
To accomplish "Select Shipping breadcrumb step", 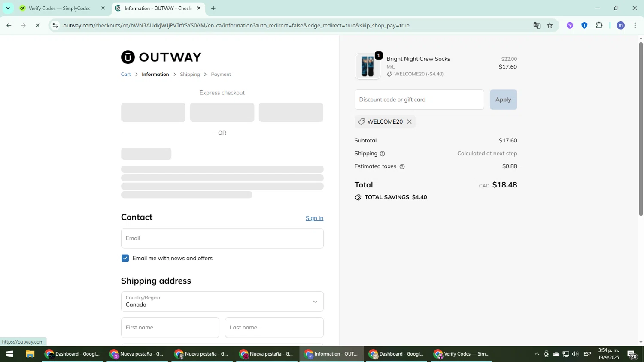I will pos(190,75).
